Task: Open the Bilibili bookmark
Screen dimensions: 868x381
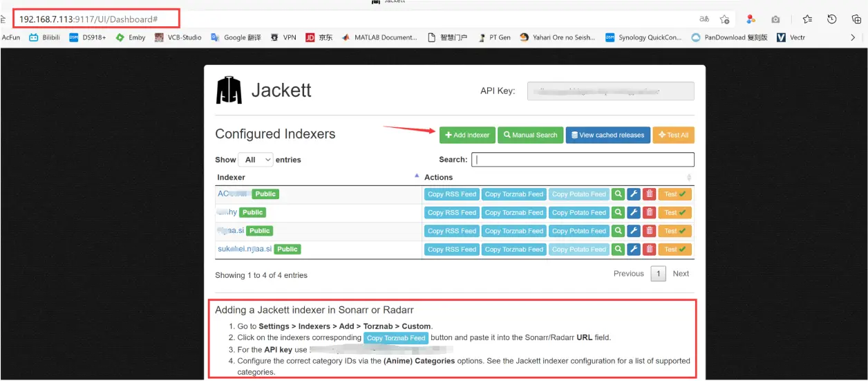Action: tap(44, 37)
